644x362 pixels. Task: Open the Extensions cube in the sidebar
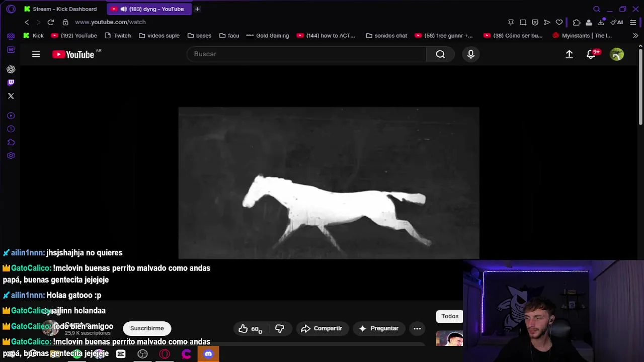tap(11, 142)
